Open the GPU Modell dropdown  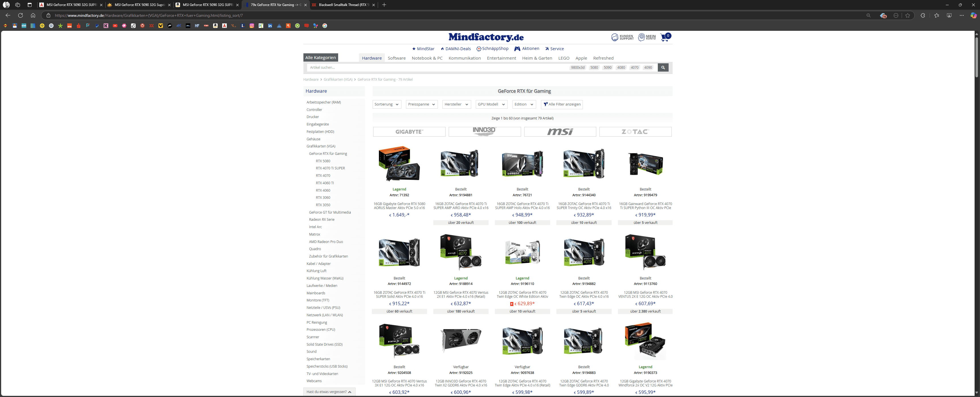(491, 104)
